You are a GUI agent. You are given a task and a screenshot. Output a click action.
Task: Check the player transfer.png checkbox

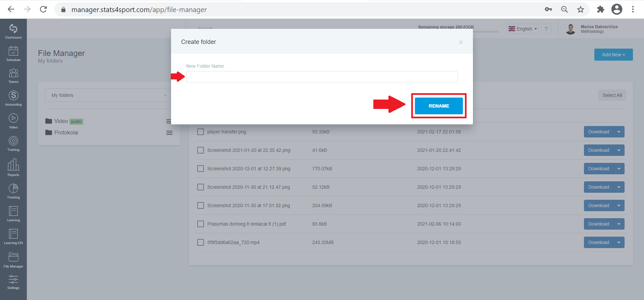201,132
